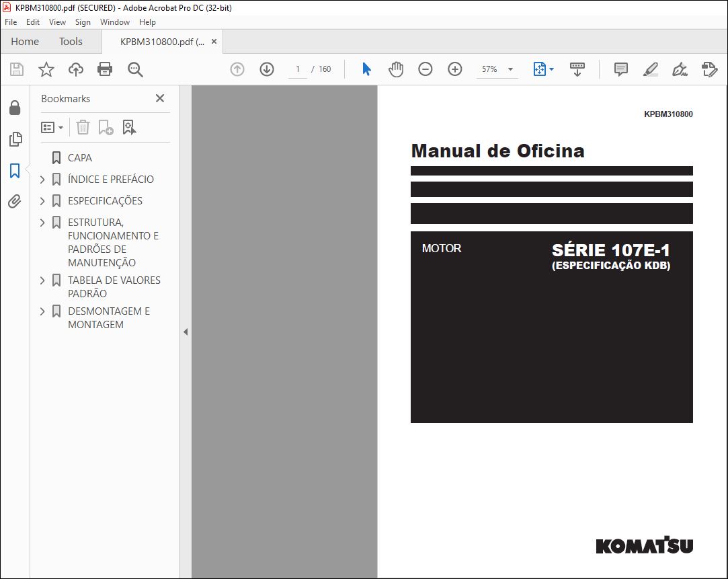Open the security lock panel
728x579 pixels.
pos(15,108)
